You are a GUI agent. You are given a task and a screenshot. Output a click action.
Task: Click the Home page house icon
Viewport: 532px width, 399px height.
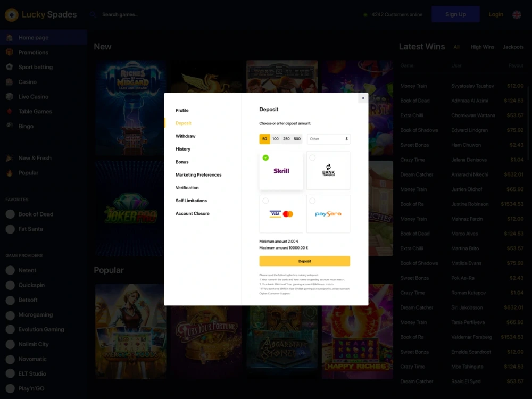(x=10, y=38)
